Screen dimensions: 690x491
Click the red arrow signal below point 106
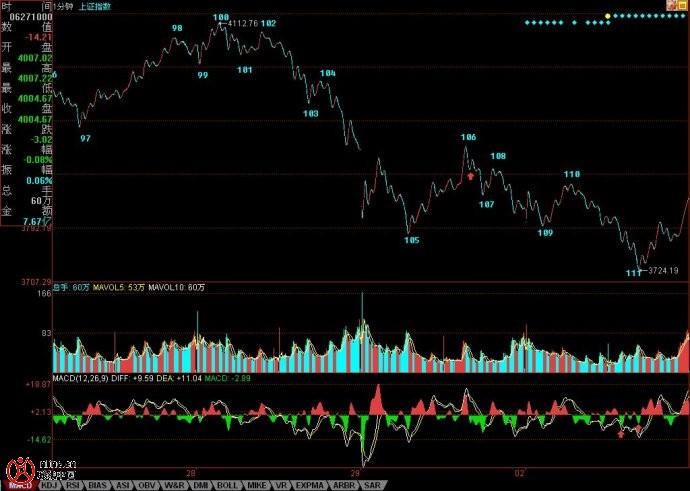(471, 176)
